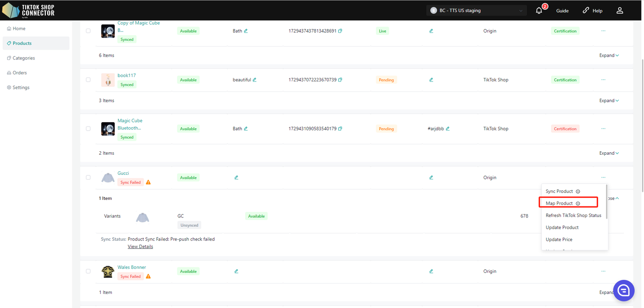Click the TikTok Shop Connector logo
Image resolution: width=644 pixels, height=308 pixels.
[29, 10]
